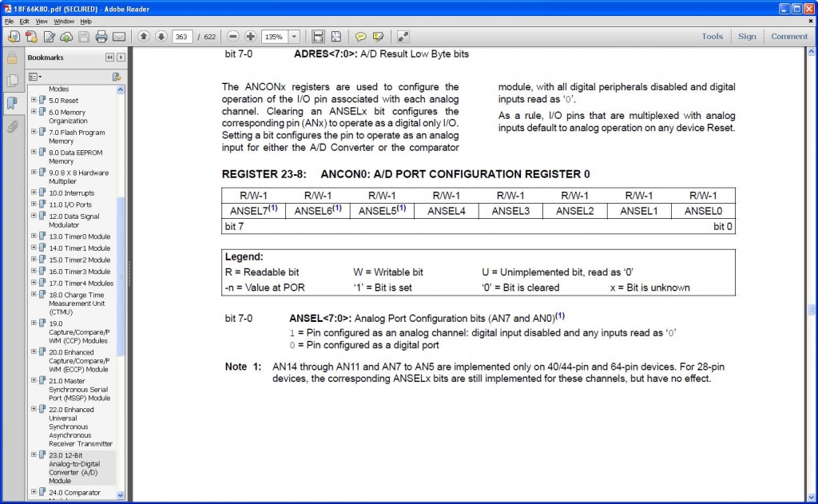Collapse the Bookmarks panel with double arrow
This screenshot has height=504, width=818.
[109, 58]
